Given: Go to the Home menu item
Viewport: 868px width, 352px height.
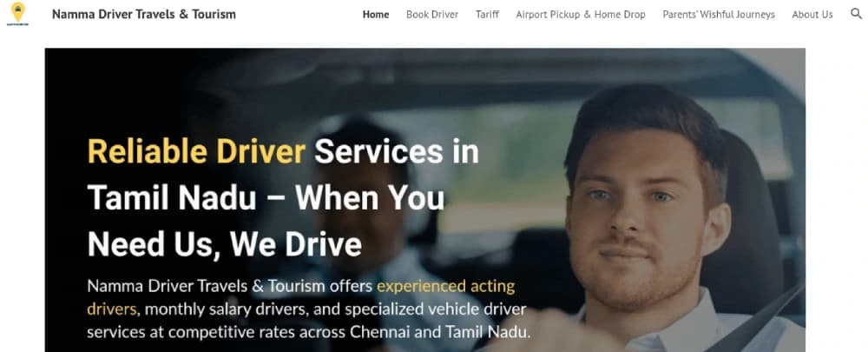Looking at the screenshot, I should (376, 15).
